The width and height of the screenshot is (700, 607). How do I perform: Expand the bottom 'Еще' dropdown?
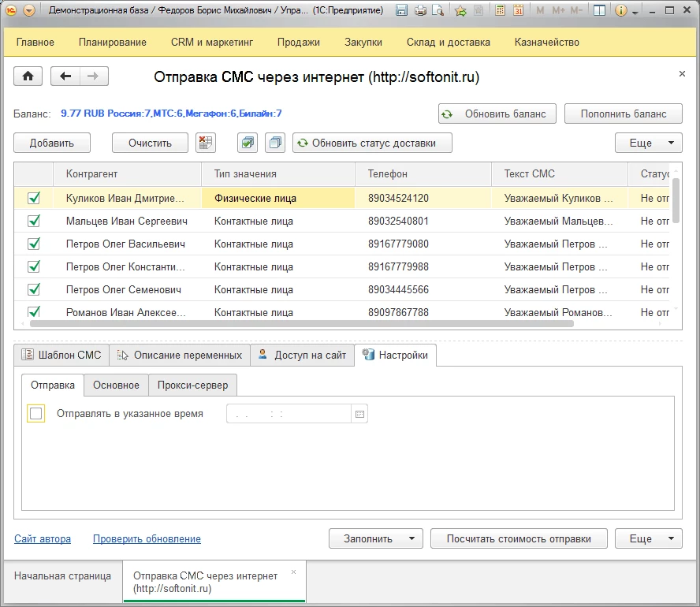(x=648, y=539)
